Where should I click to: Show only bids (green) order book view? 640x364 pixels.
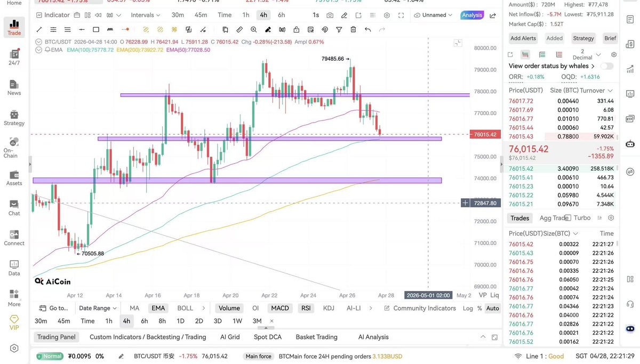542,54
